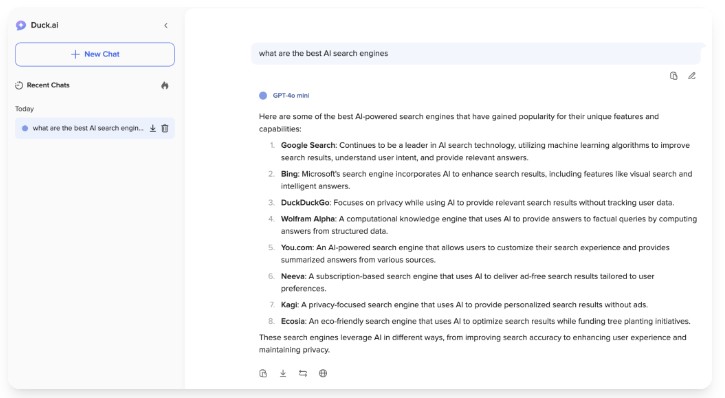Viewport: 725px width, 398px height.
Task: Click the fire icon to clear recent chats
Action: click(x=165, y=85)
